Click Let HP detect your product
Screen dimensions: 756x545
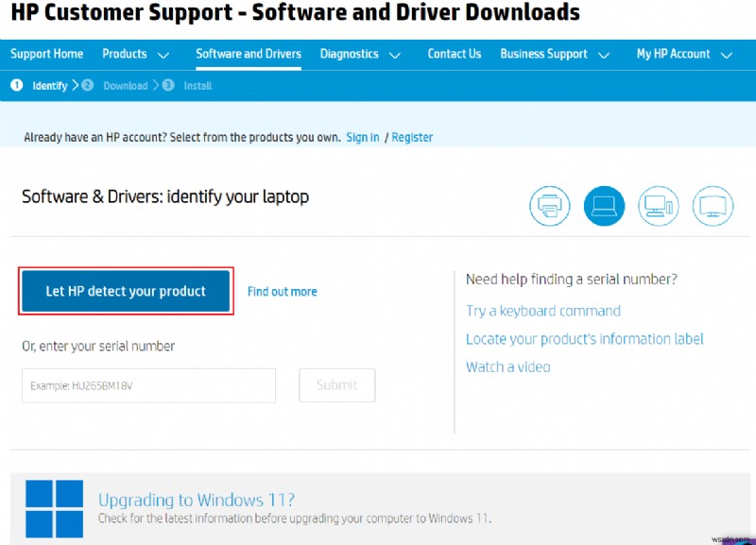[x=126, y=291]
